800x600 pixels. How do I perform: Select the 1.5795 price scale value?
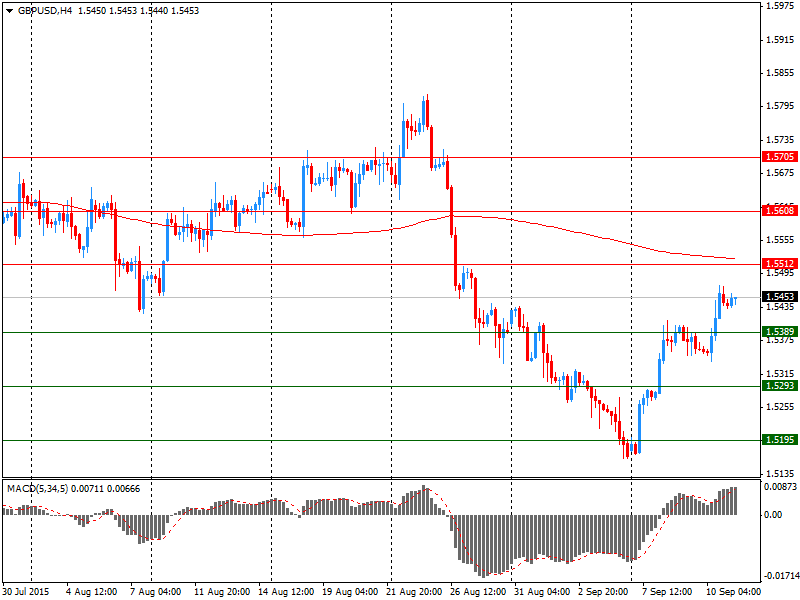pos(780,106)
